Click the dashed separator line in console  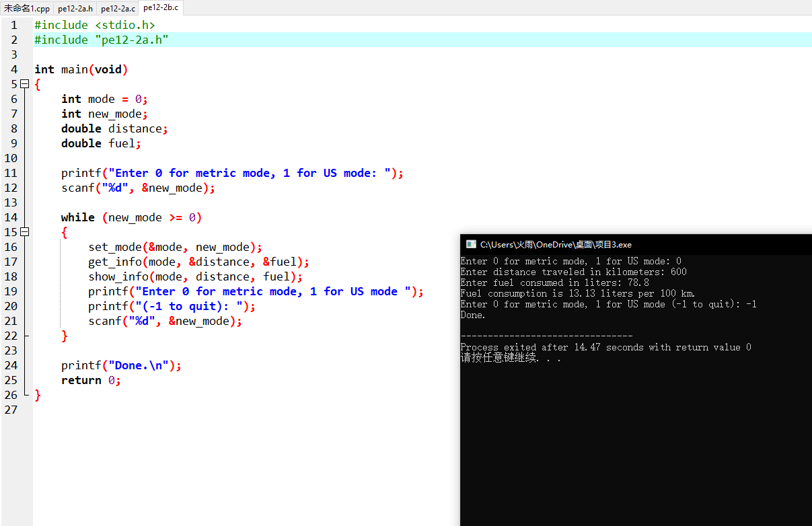pyautogui.click(x=546, y=336)
